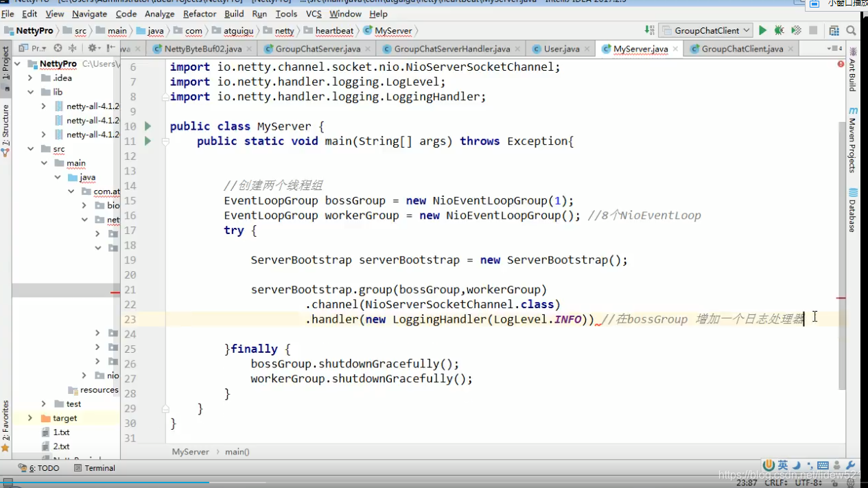The width and height of the screenshot is (868, 488).
Task: Click the red error stripe mark on the right gutter
Action: click(x=841, y=298)
